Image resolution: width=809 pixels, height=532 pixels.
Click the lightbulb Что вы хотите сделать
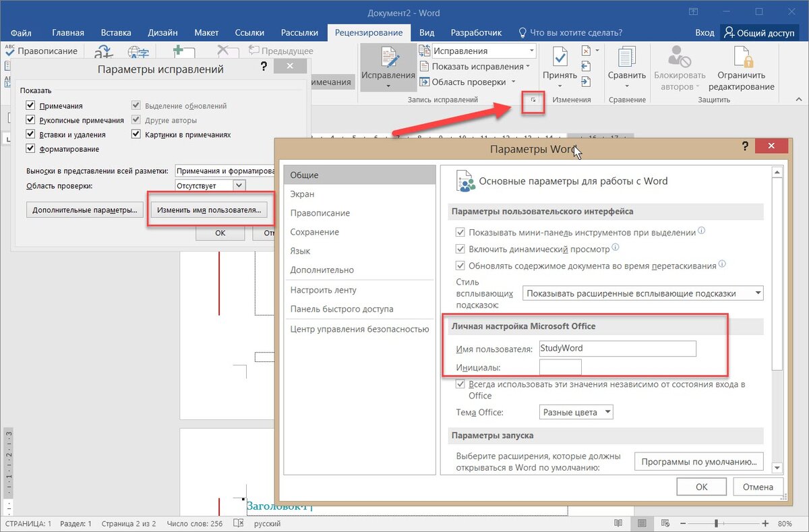(x=522, y=32)
